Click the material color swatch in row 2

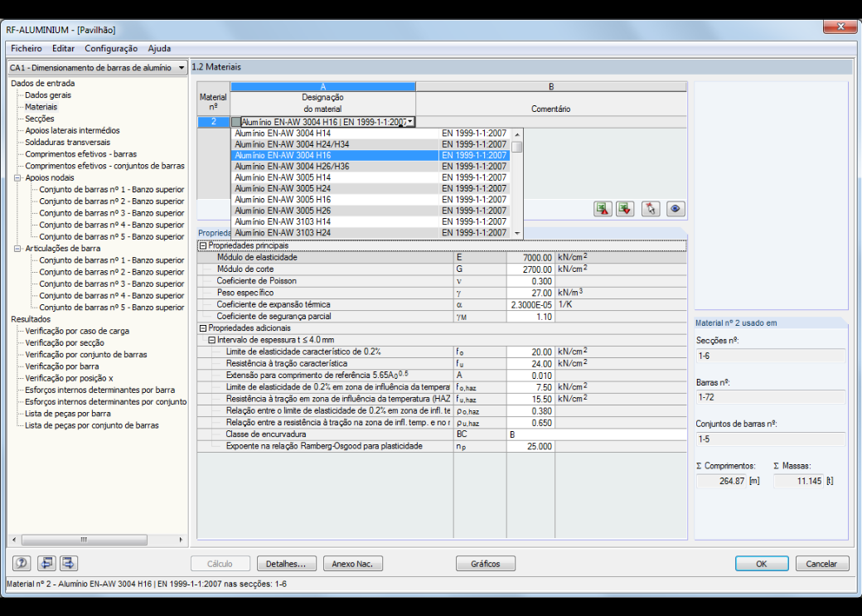(x=236, y=122)
